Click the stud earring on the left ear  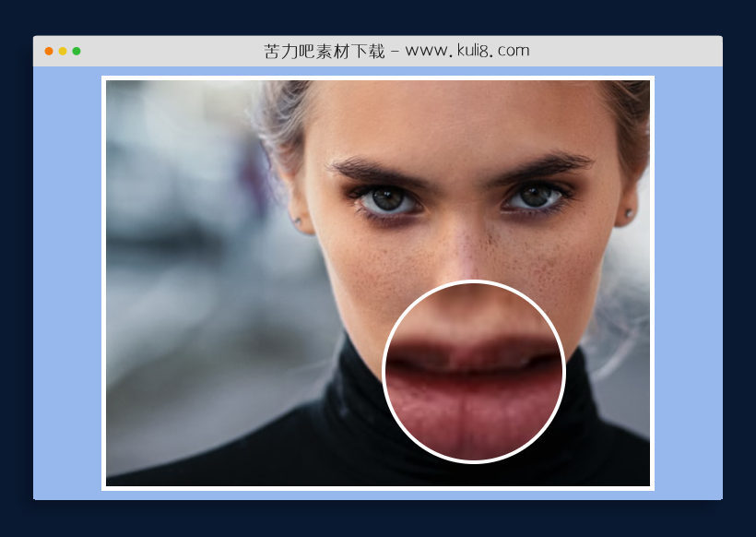coord(298,220)
